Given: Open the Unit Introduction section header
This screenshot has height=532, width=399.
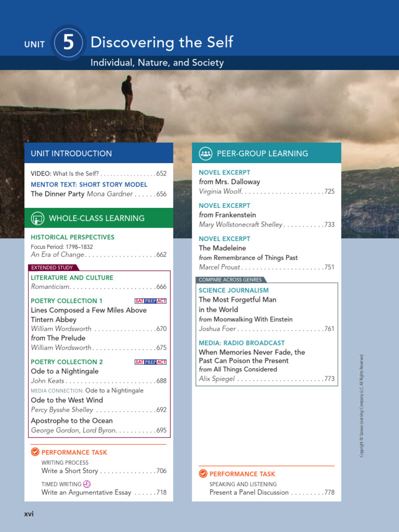Looking at the screenshot, I should [x=71, y=153].
